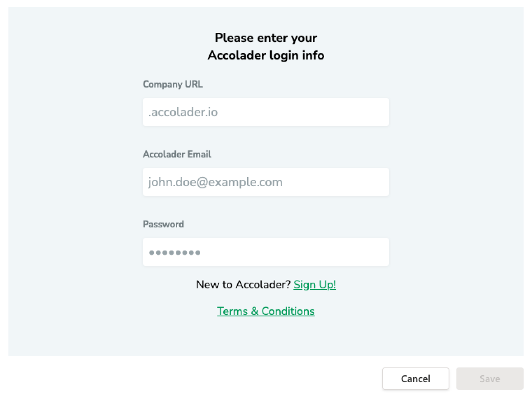532x397 pixels.
Task: Click the word "Conditions" in the terms link
Action: [288, 311]
